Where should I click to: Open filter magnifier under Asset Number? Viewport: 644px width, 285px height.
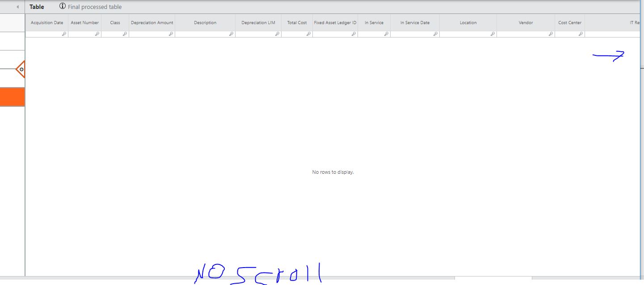[x=97, y=34]
